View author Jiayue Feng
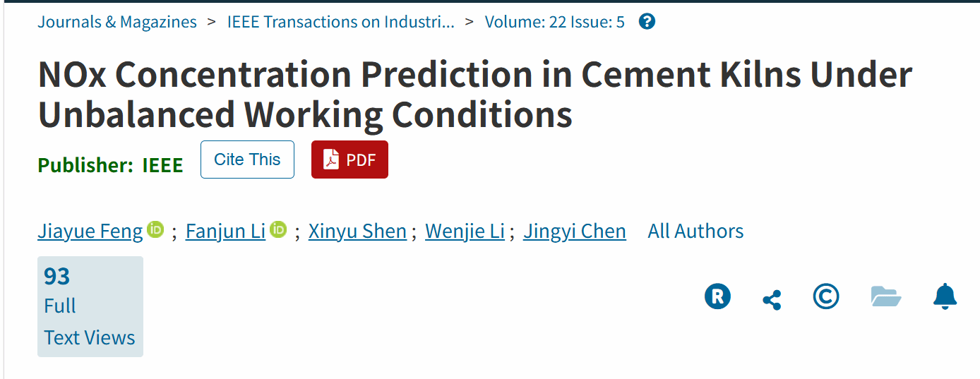The width and height of the screenshot is (980, 379). tap(90, 231)
